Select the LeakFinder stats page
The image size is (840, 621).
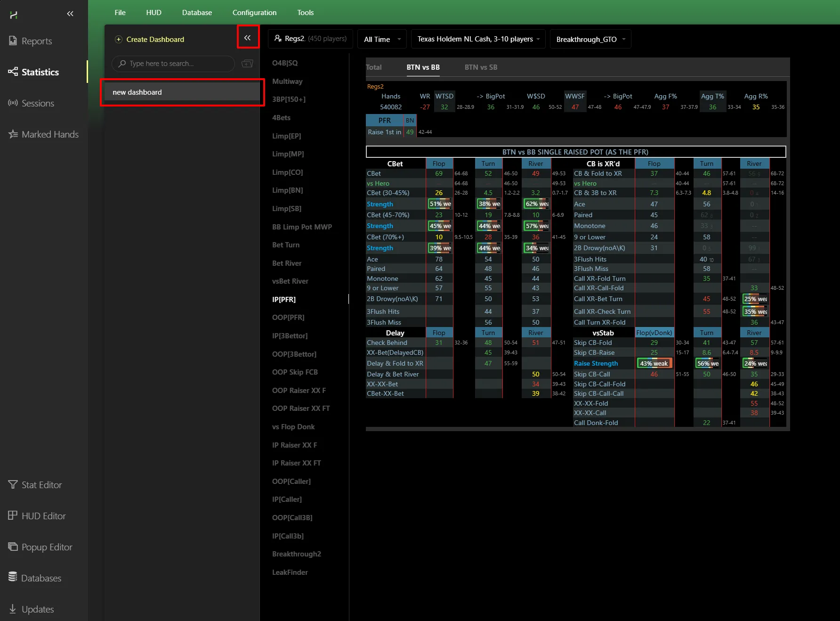pyautogui.click(x=290, y=572)
